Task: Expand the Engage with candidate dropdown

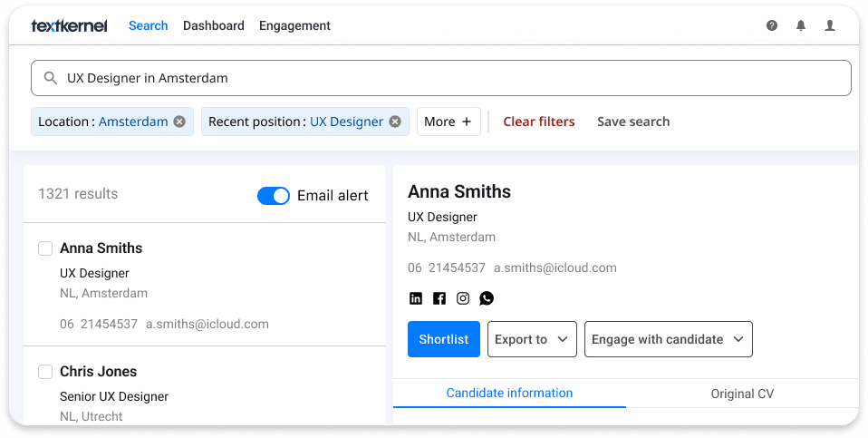Action: coord(669,339)
